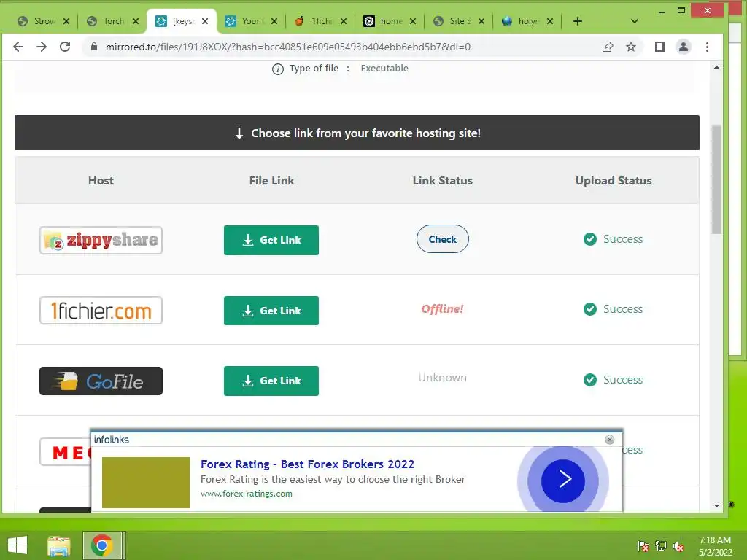
Task: Close the active [keys tab
Action: (x=205, y=21)
